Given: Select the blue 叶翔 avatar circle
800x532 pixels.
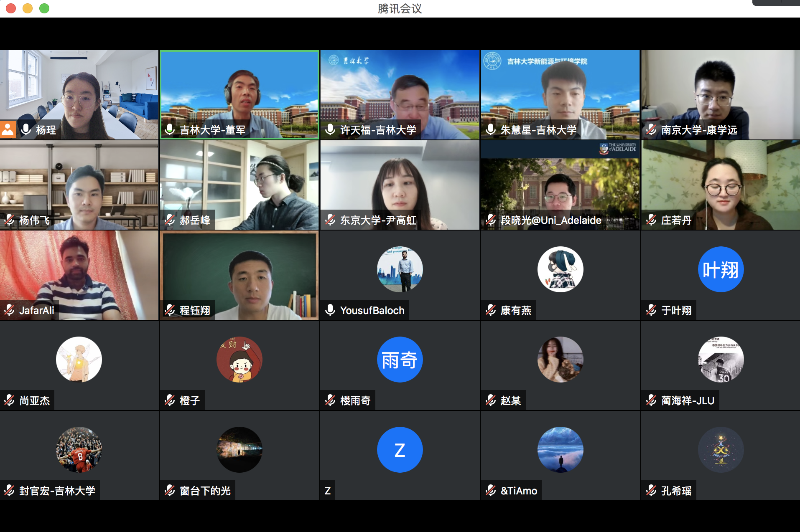Looking at the screenshot, I should tap(721, 269).
